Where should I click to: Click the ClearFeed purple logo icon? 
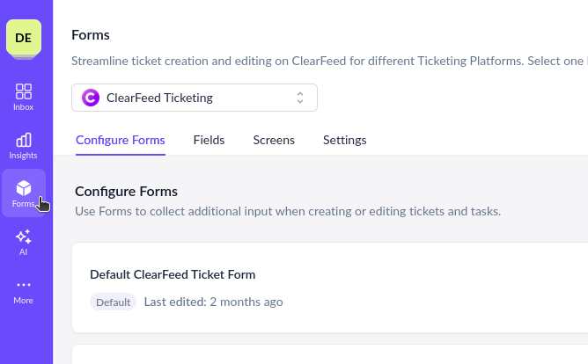(91, 98)
